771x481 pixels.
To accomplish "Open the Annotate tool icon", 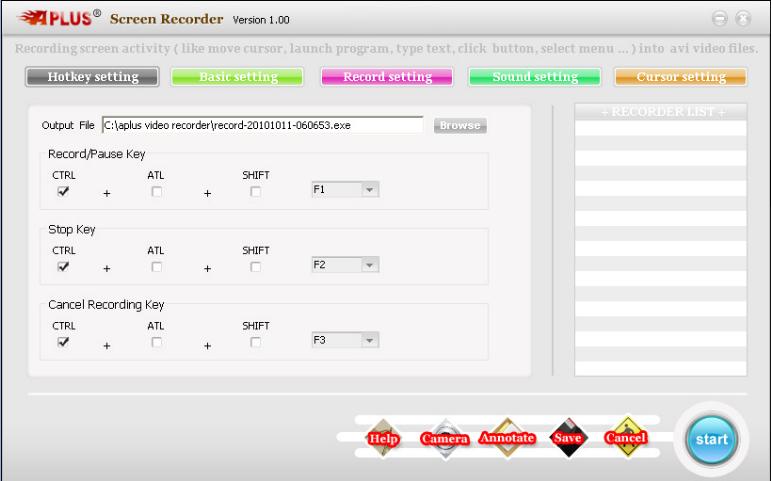I will (x=507, y=437).
